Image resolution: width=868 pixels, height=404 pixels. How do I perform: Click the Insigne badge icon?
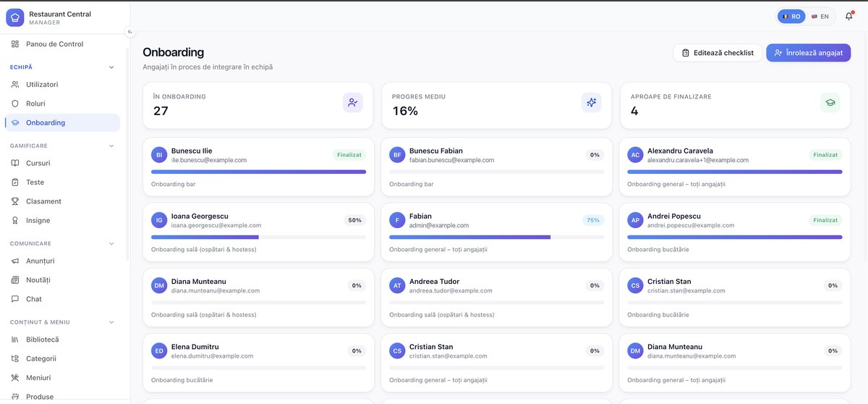[x=15, y=220]
